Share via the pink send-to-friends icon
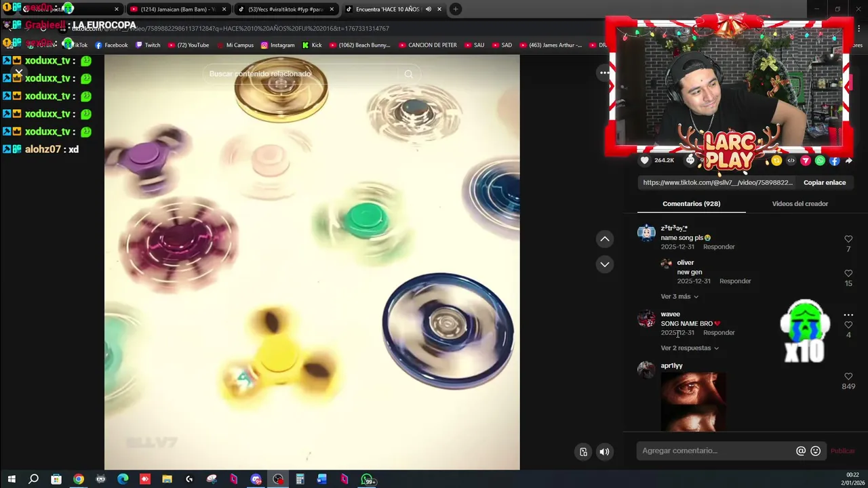868x488 pixels. coord(806,161)
